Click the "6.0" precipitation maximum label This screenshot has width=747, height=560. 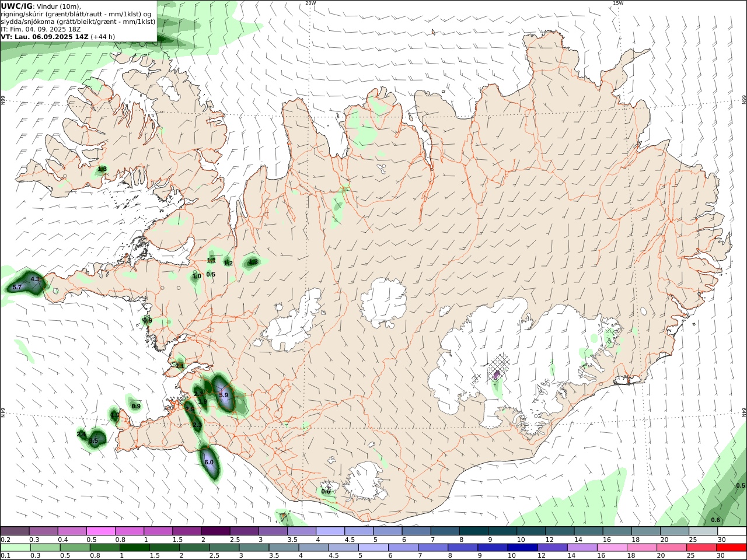click(x=209, y=462)
